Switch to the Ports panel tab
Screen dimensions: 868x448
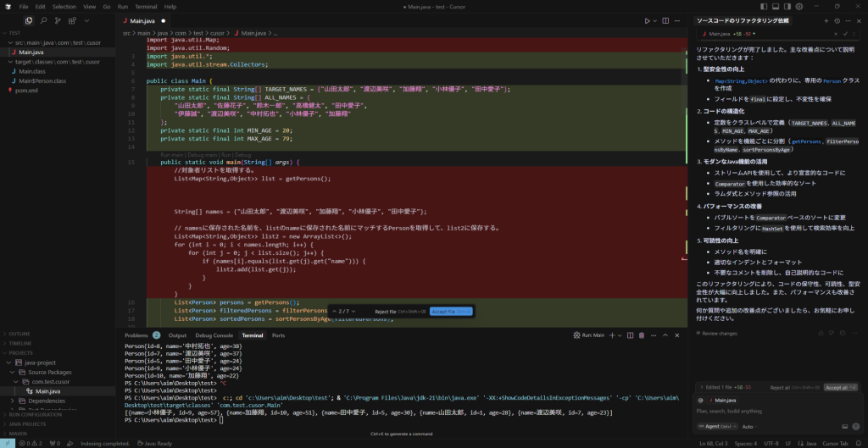tap(278, 335)
